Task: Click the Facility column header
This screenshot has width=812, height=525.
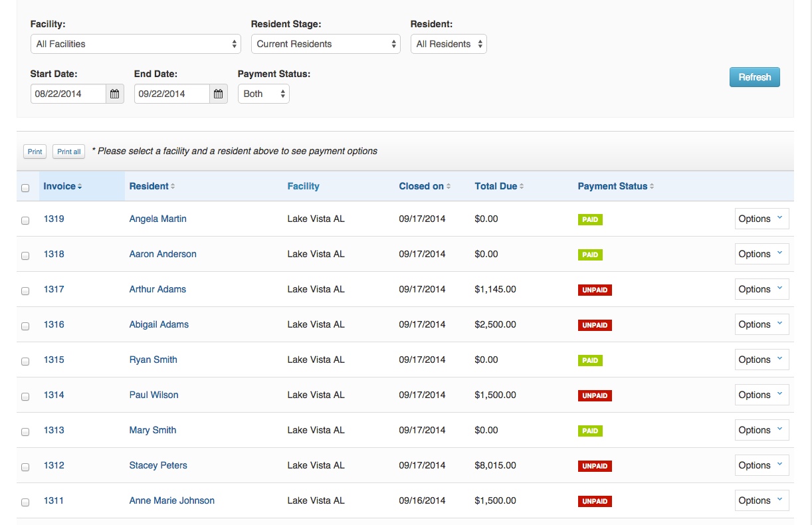Action: click(x=303, y=186)
